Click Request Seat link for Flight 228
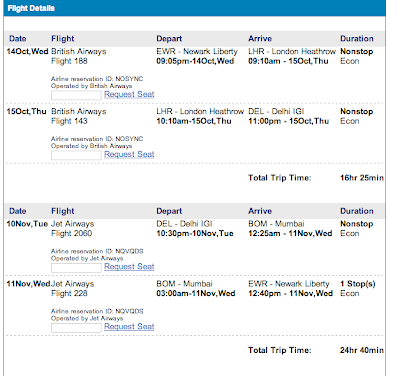 tap(129, 327)
